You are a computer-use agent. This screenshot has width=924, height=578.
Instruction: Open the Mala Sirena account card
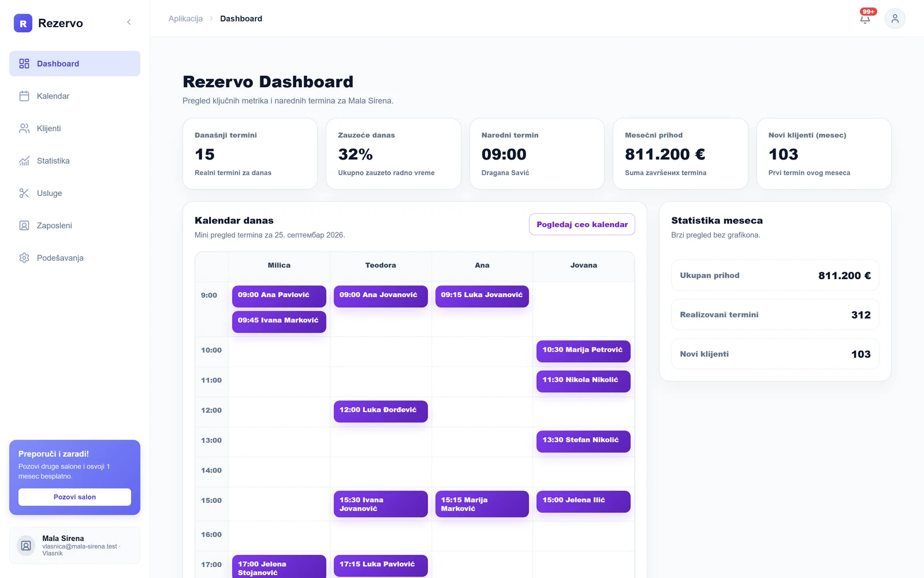tap(74, 545)
